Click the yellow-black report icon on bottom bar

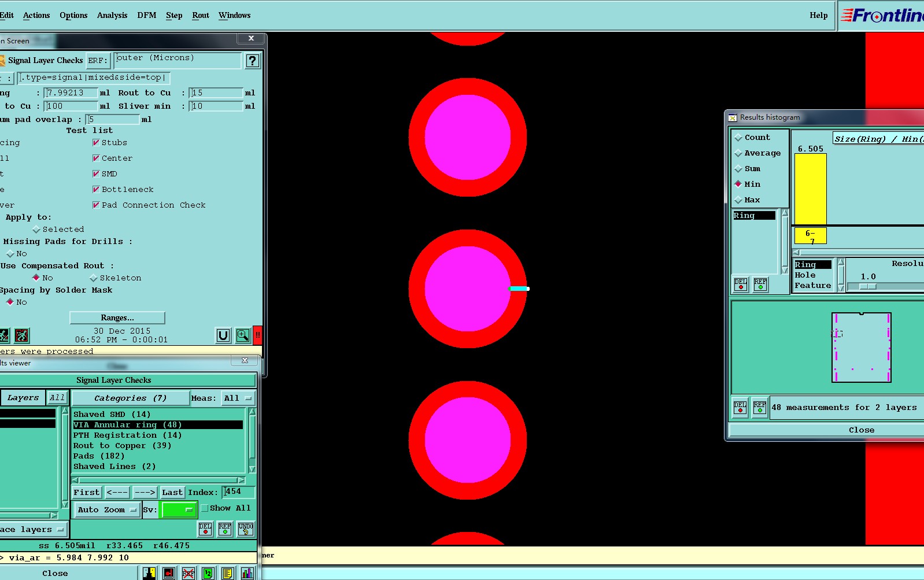pyautogui.click(x=149, y=573)
